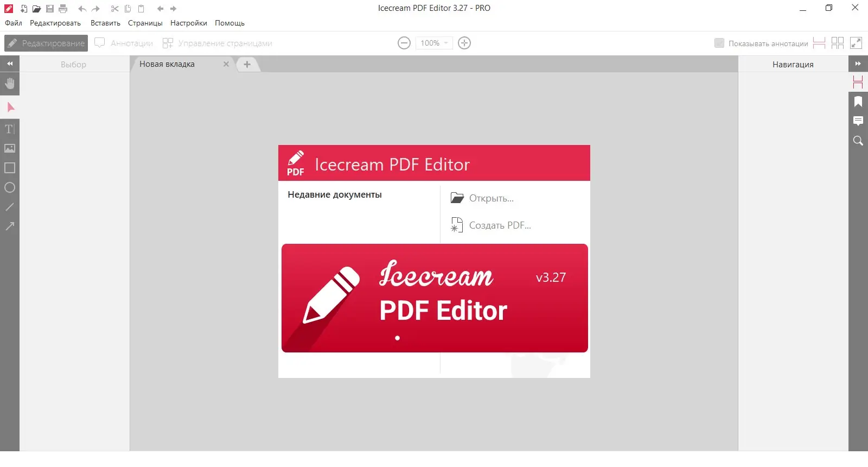Viewport: 868px width, 467px height.
Task: Open the Страницы menu
Action: 145,23
